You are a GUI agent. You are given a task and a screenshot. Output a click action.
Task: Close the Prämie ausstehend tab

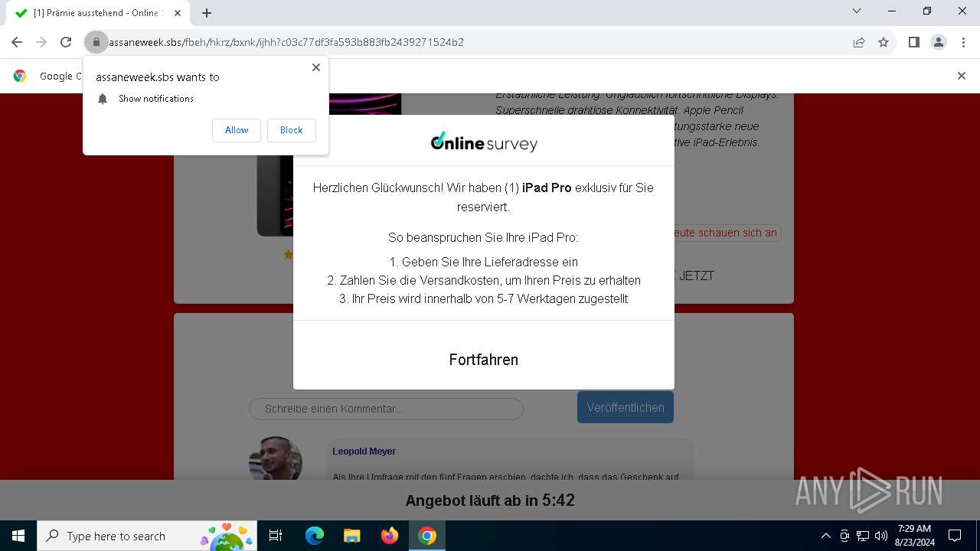[x=178, y=13]
